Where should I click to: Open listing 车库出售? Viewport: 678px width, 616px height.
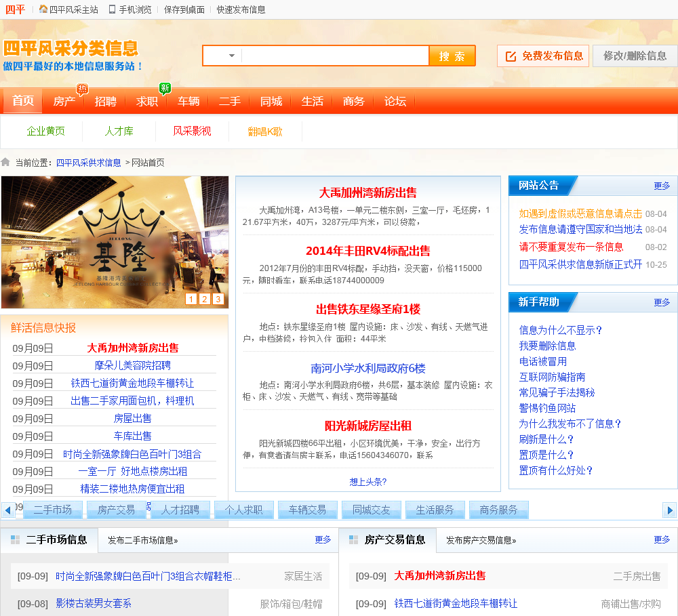(x=133, y=436)
